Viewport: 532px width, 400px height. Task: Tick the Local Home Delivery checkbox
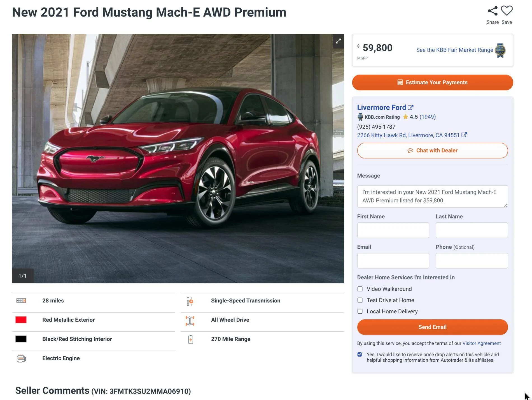click(360, 311)
